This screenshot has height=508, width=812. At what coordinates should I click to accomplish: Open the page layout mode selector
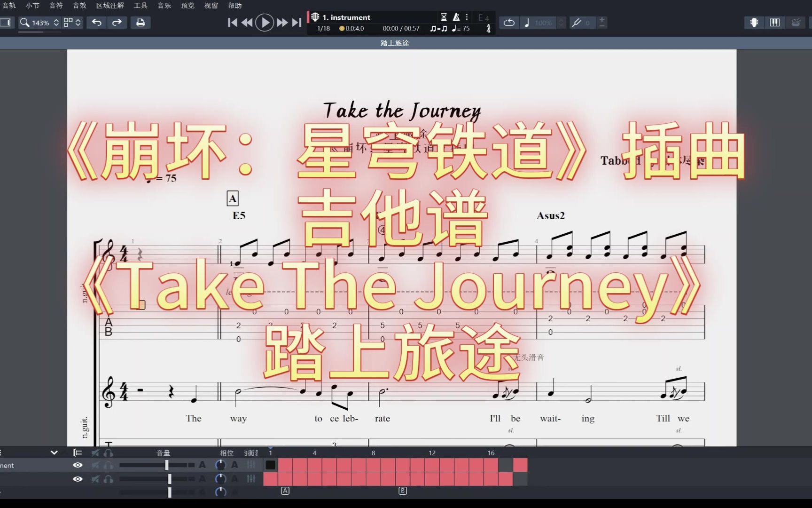coord(68,23)
